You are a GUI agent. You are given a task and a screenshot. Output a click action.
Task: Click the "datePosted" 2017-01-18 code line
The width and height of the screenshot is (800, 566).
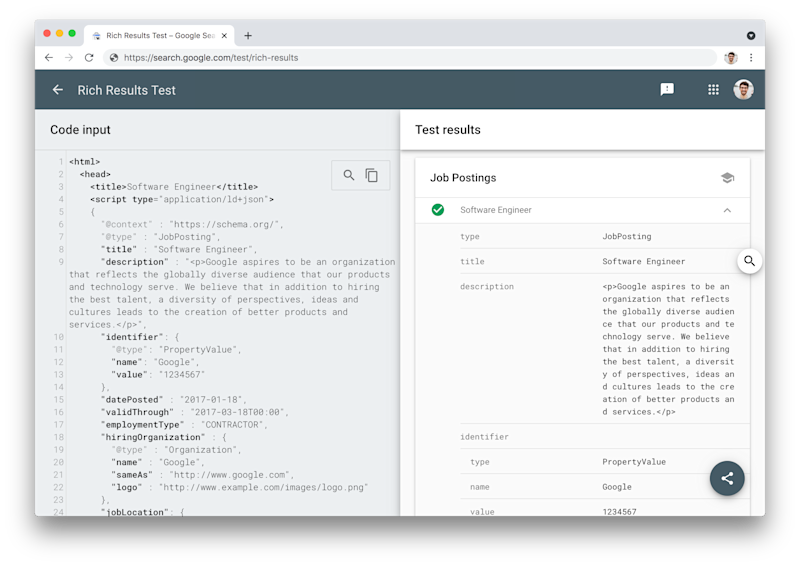click(173, 400)
